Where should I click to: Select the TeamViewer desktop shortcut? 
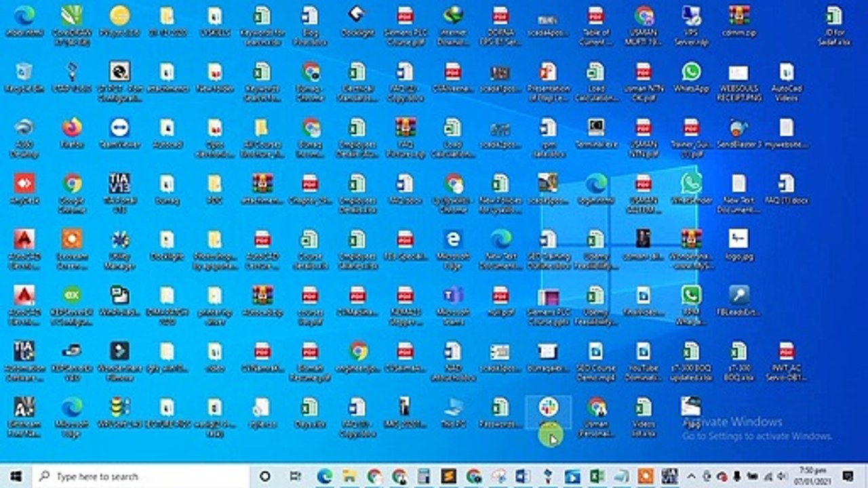(120, 132)
